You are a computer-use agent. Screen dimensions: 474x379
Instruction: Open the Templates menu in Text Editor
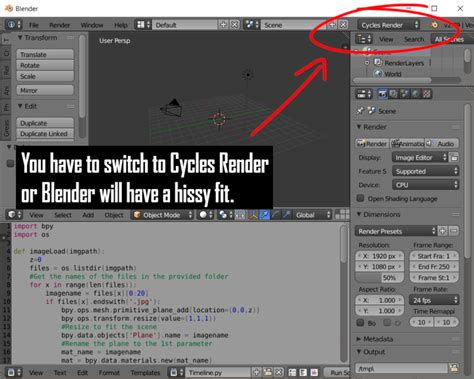tap(145, 372)
